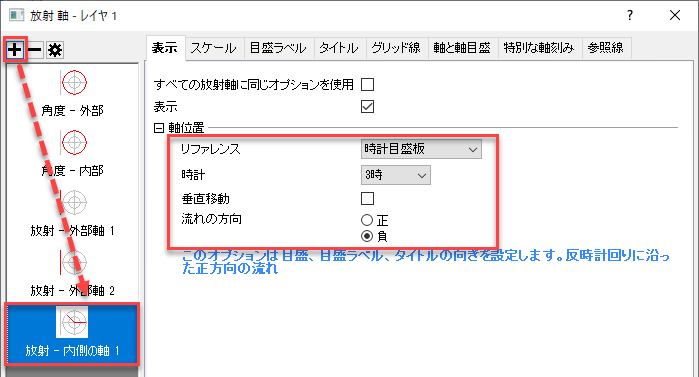Go to the グリッド線 tab
699x377 pixels.
click(396, 48)
